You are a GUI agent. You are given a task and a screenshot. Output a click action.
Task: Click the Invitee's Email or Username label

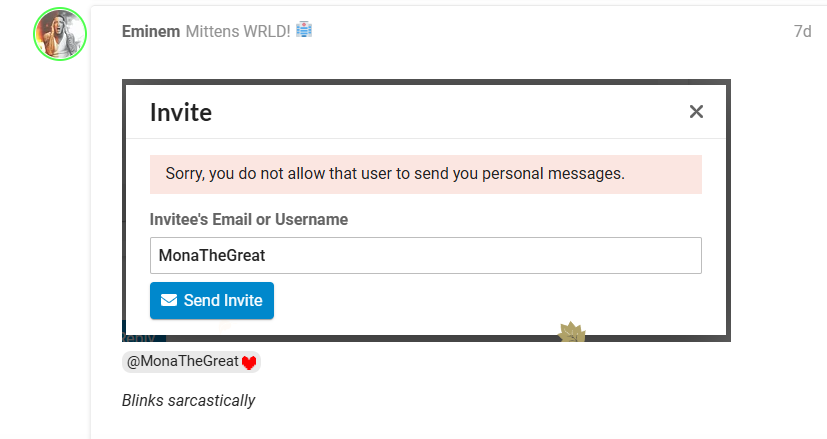pyautogui.click(x=249, y=219)
